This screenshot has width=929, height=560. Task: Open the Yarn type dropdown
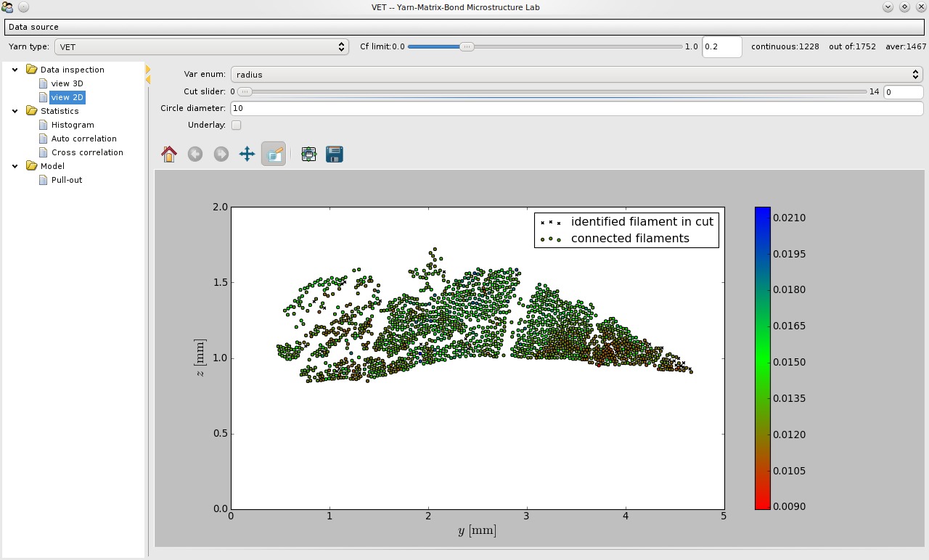pos(201,47)
